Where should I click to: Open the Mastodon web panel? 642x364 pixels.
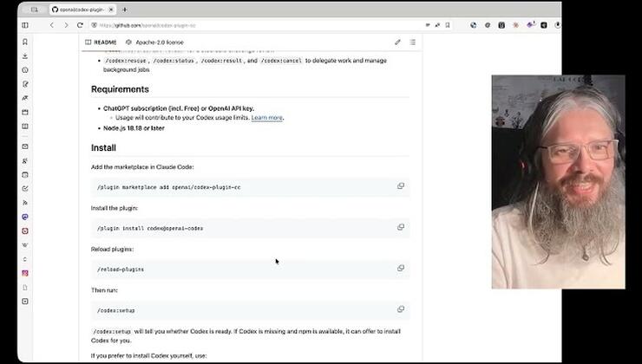tap(25, 217)
